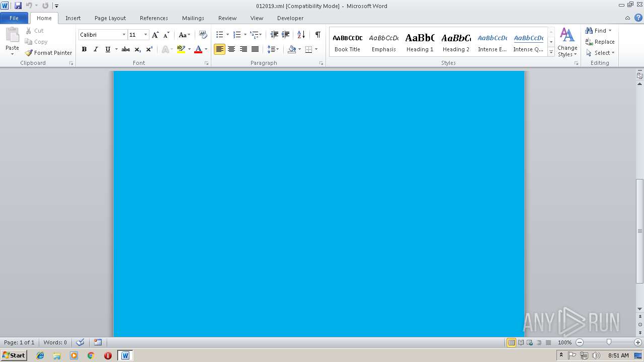Click the Undo icon in quick access toolbar
The width and height of the screenshot is (644, 362).
click(29, 6)
